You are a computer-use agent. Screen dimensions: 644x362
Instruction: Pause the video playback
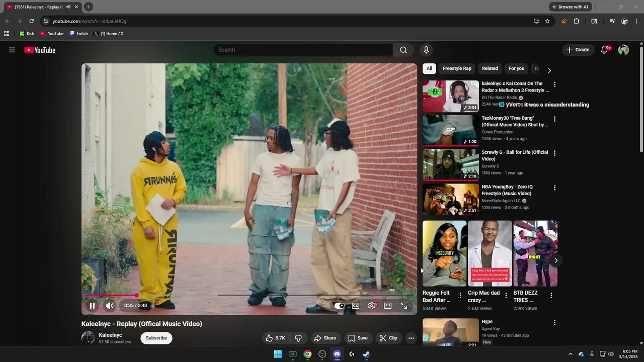(92, 305)
